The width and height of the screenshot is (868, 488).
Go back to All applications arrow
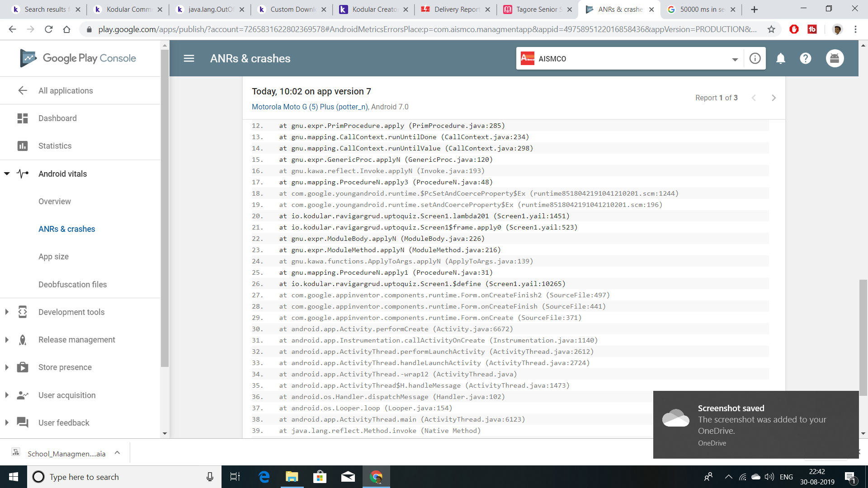coord(23,90)
